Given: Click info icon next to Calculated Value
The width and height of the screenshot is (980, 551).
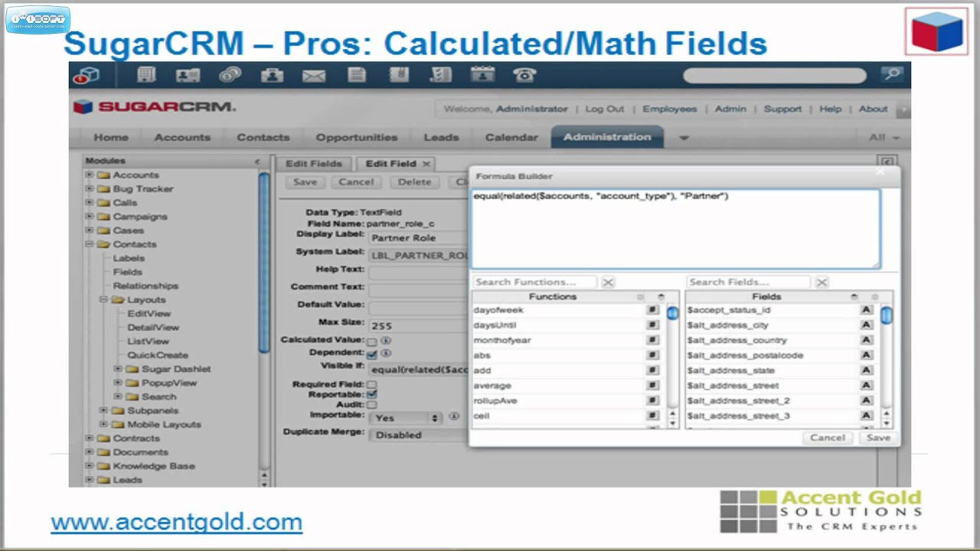Looking at the screenshot, I should 387,341.
